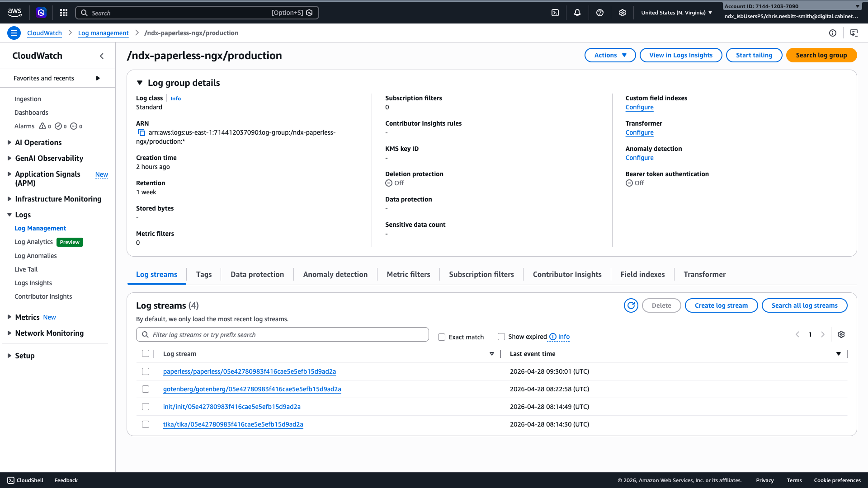The image size is (868, 488).
Task: Select the paperless/paperless stream checkbox
Action: [146, 371]
